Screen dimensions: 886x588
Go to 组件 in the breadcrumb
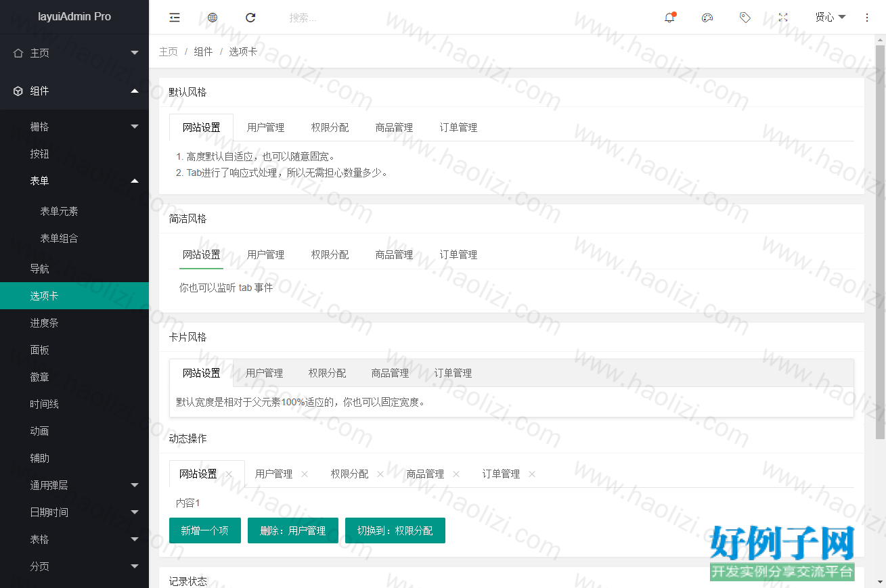[x=204, y=51]
